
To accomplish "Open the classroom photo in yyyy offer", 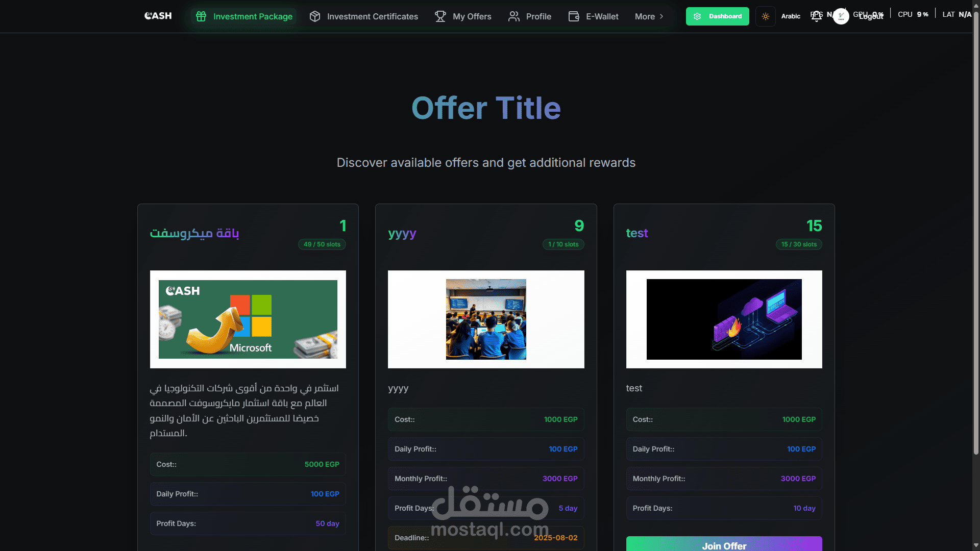I will coord(486,319).
